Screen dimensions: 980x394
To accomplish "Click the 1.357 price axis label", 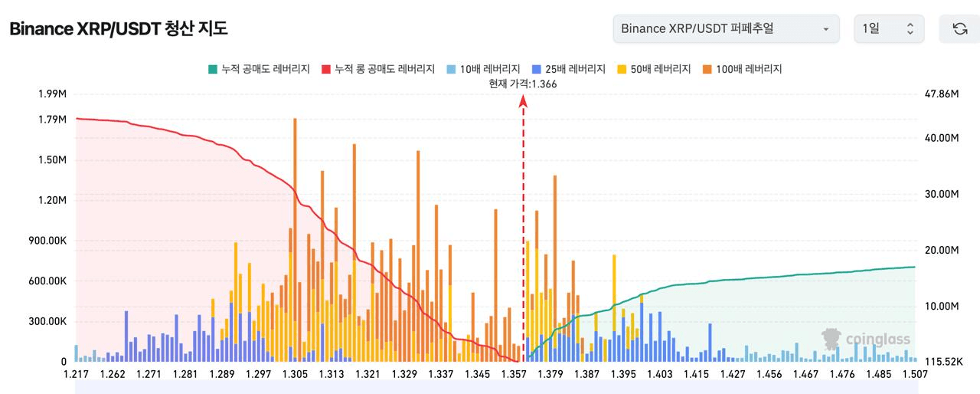I will pyautogui.click(x=514, y=374).
